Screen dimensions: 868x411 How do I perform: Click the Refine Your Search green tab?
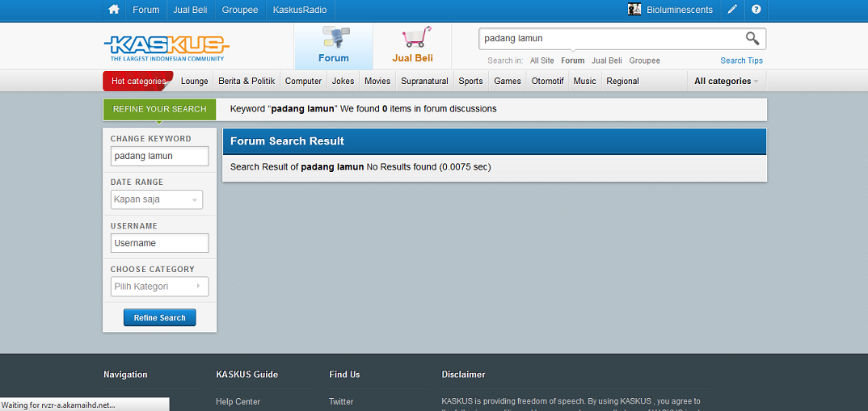pos(159,109)
